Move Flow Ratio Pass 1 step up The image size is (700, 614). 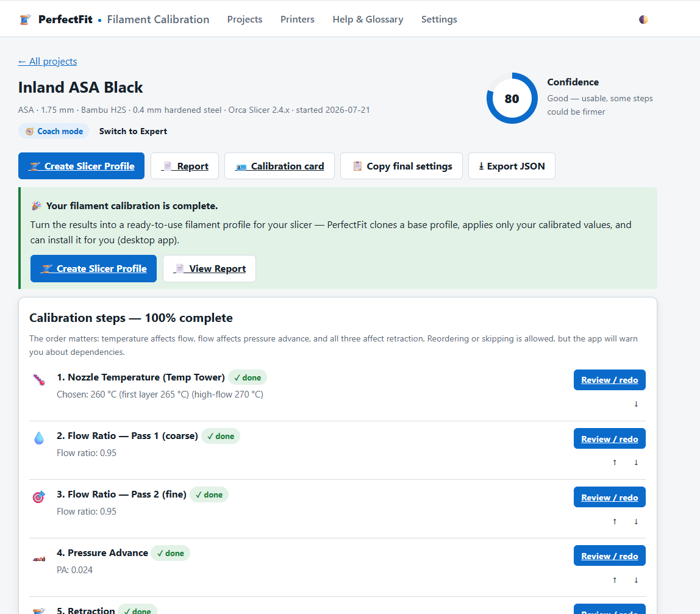tap(615, 463)
